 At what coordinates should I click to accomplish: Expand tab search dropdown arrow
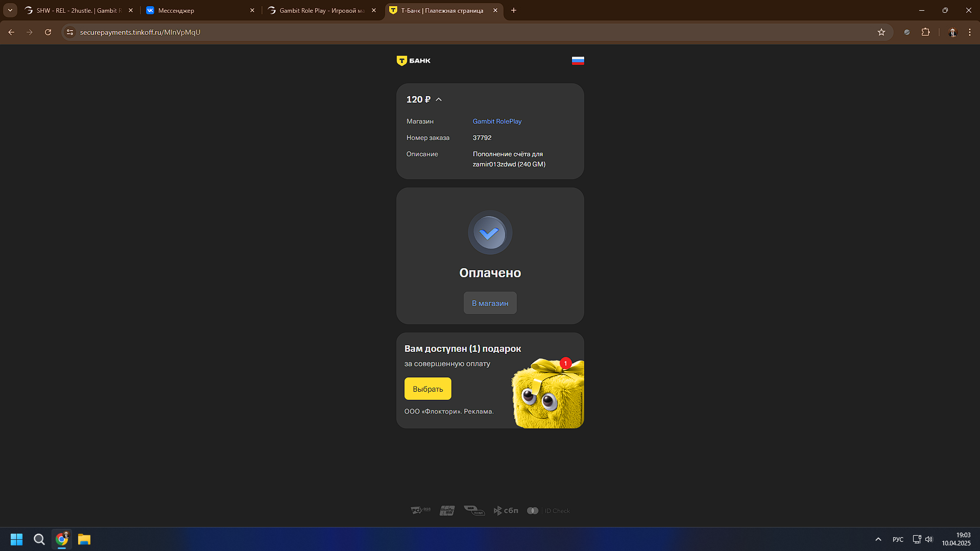[x=10, y=10]
